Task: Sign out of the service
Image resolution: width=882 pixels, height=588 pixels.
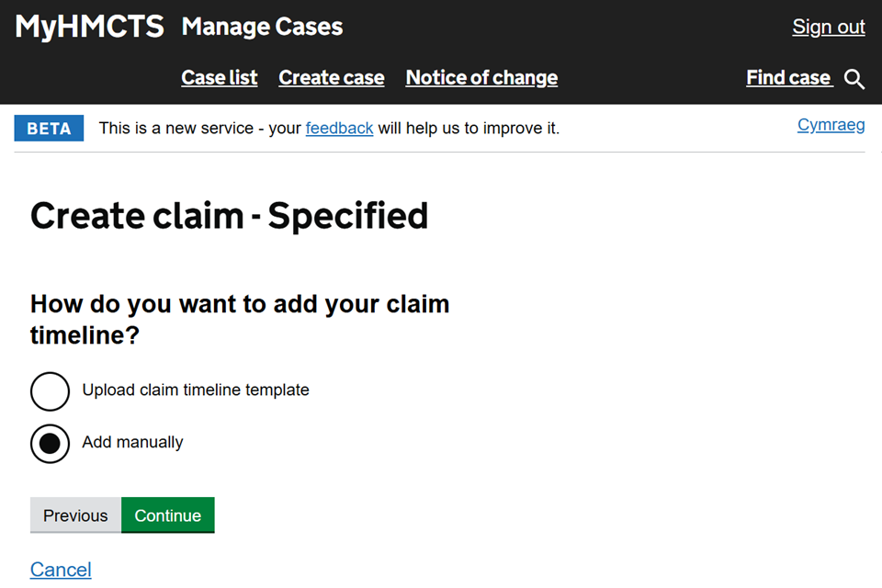Action: (x=829, y=28)
